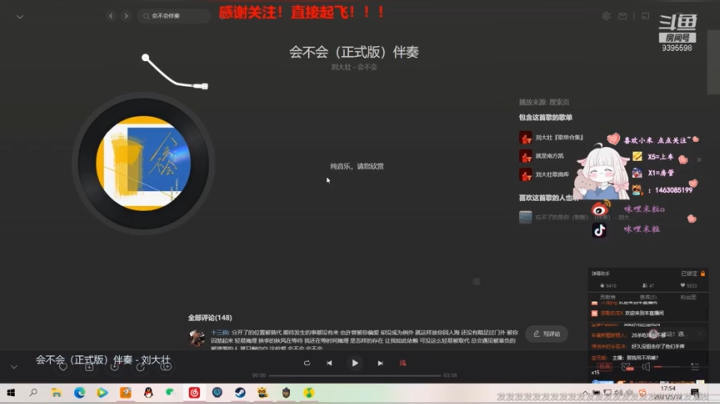This screenshot has height=404, width=720.
Task: Open Tencent Video taskbar icon
Action: pos(102,393)
